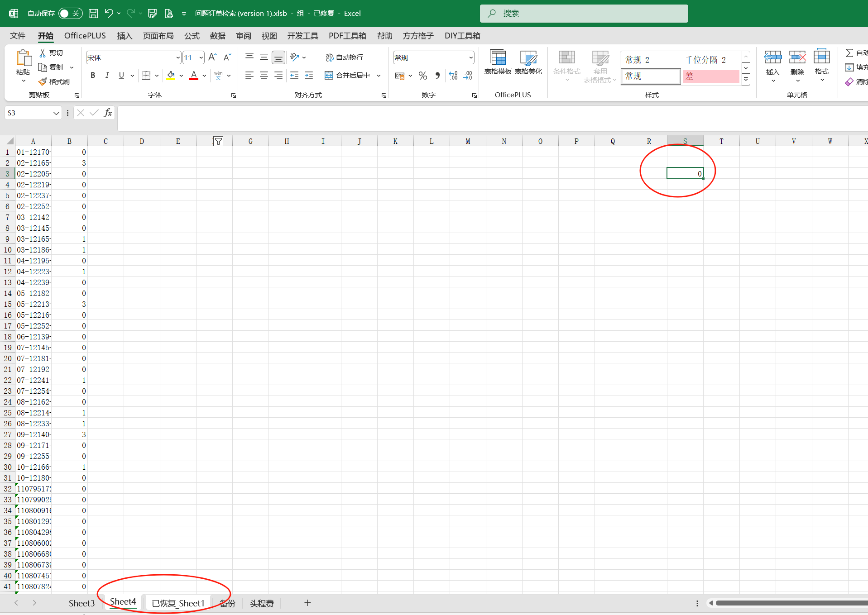Apply fill color bucket icon
Image resolution: width=868 pixels, height=615 pixels.
pos(171,76)
